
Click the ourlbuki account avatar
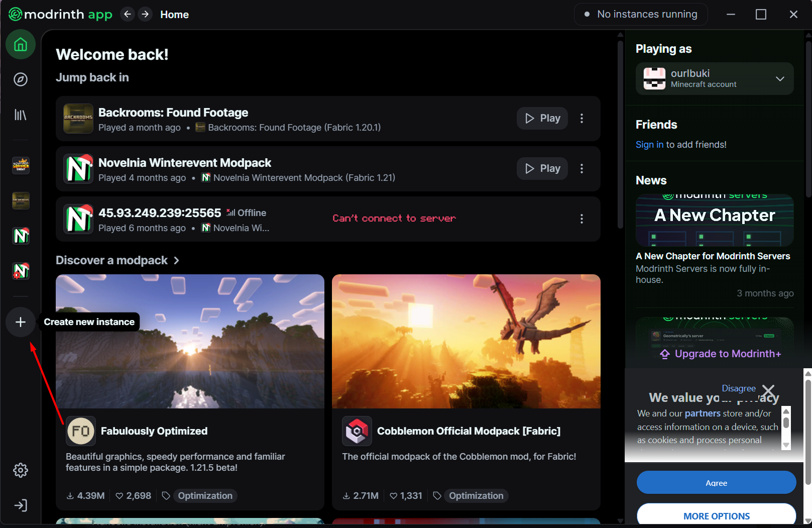654,78
